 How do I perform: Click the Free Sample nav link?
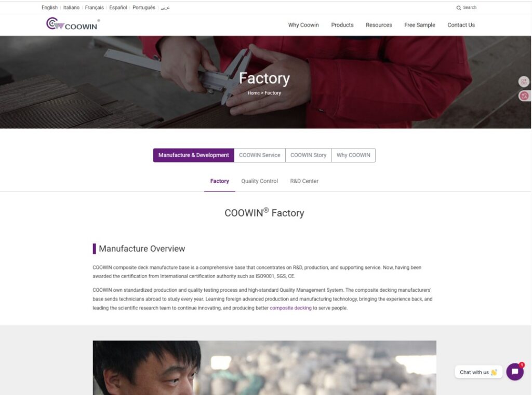(419, 25)
